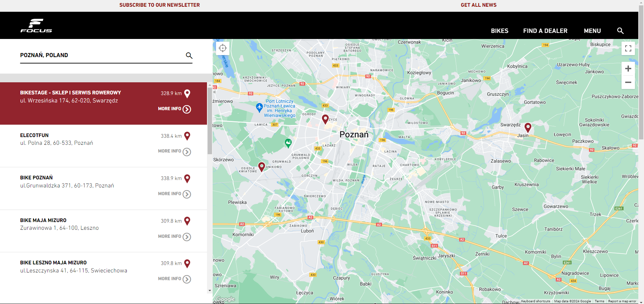
Task: Open the site search magnifier icon
Action: click(x=620, y=31)
